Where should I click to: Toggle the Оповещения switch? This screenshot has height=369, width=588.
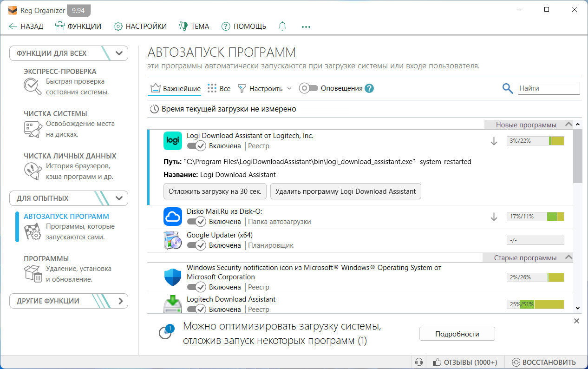308,88
